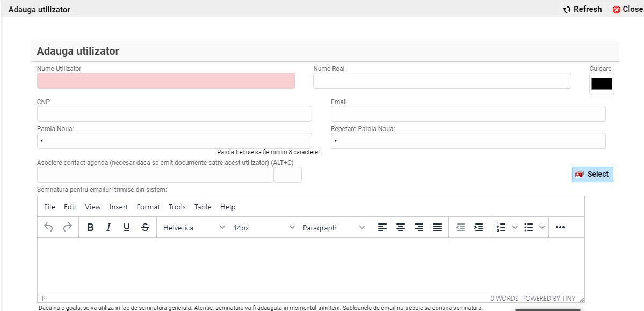Focus the Nume Utilizator input field
This screenshot has width=644, height=311.
click(x=166, y=81)
